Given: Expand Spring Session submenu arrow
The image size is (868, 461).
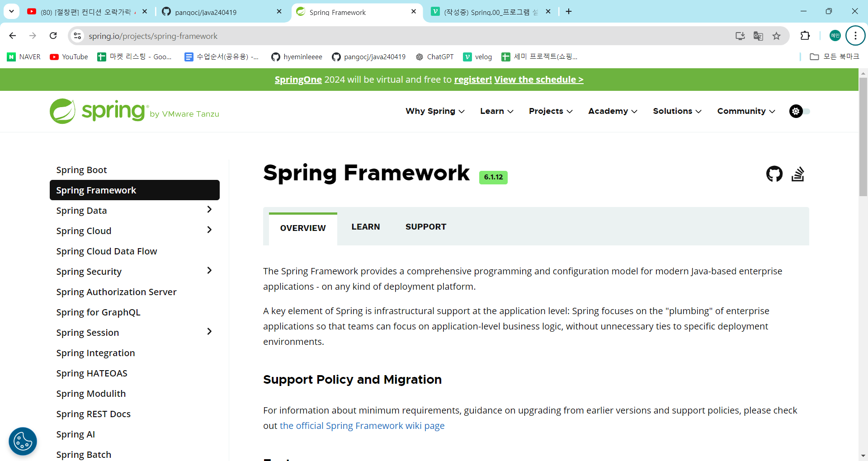Looking at the screenshot, I should [x=209, y=332].
